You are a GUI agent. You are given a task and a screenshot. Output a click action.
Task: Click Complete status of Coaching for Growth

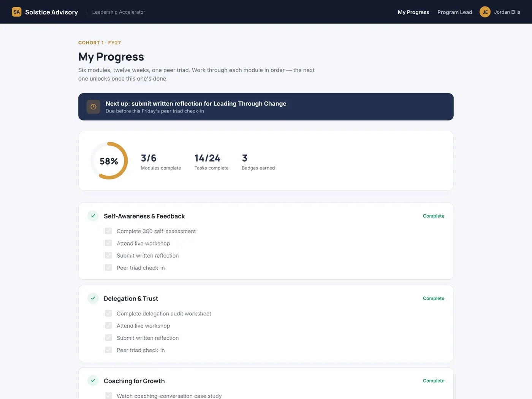tap(434, 381)
